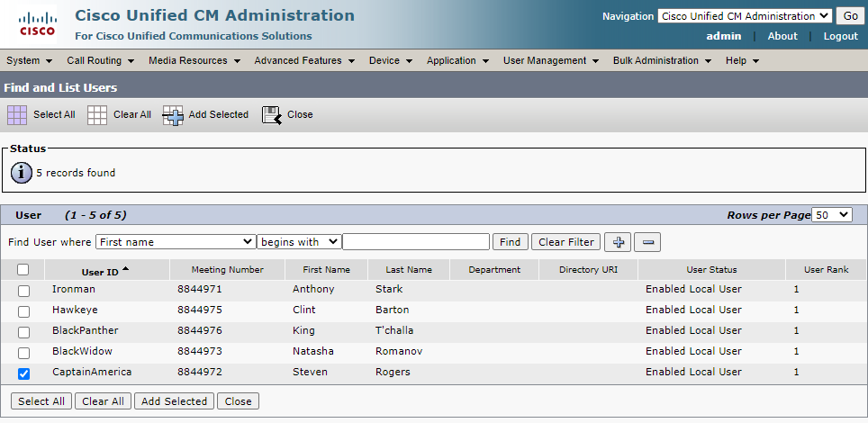This screenshot has width=868, height=423.
Task: Check the BlackWidow user checkbox
Action: click(x=23, y=353)
